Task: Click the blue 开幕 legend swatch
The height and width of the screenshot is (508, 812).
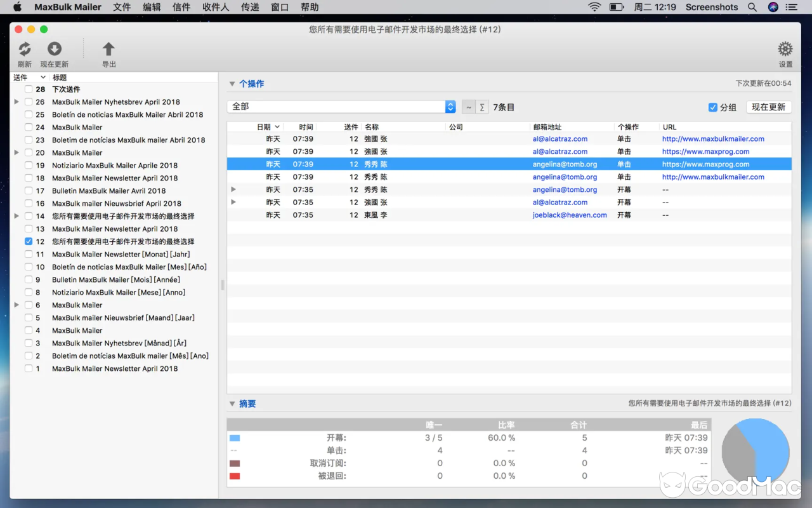Action: 235,438
